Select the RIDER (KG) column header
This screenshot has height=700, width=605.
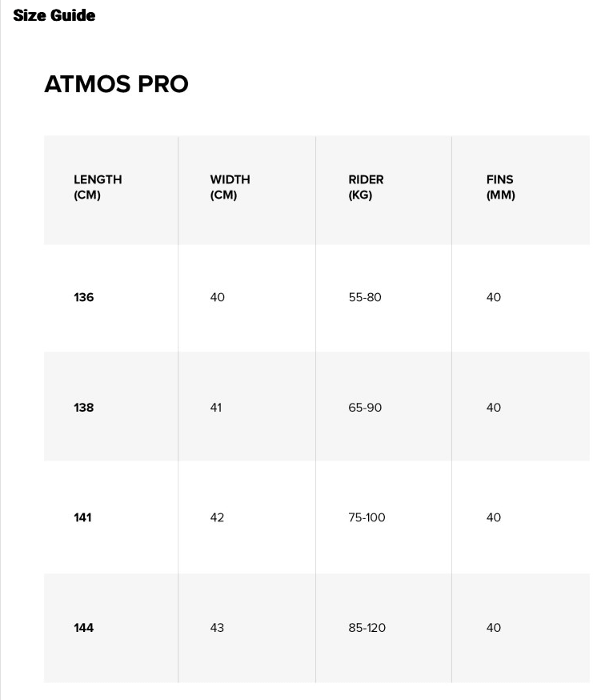pyautogui.click(x=366, y=187)
